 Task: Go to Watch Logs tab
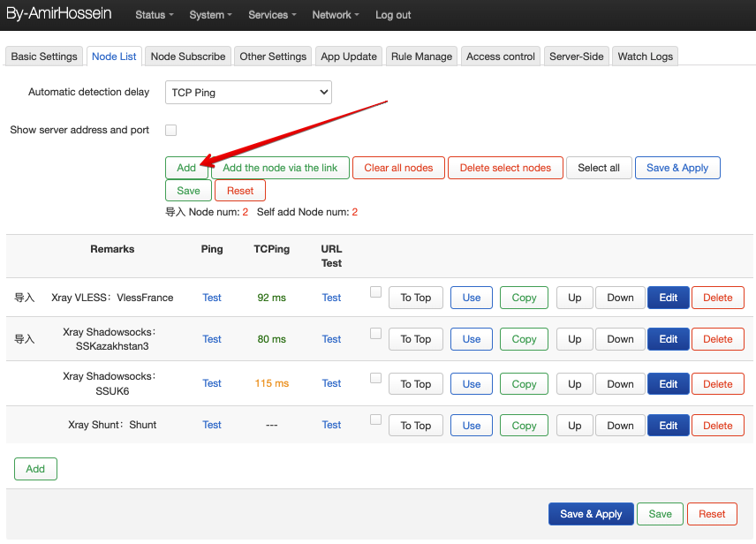645,57
